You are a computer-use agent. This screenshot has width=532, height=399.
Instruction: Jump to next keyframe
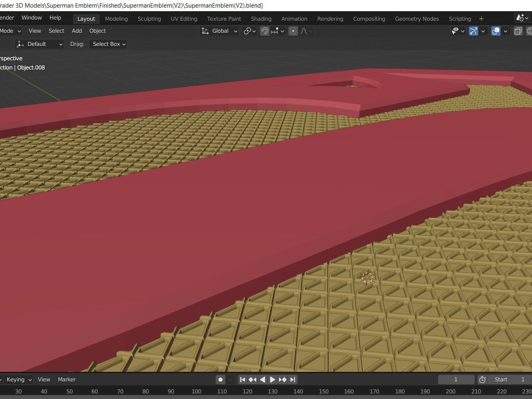click(283, 379)
